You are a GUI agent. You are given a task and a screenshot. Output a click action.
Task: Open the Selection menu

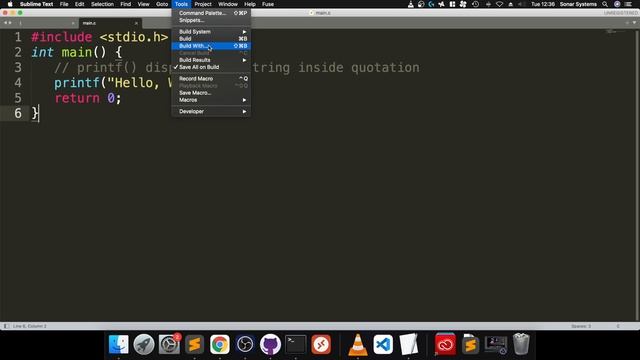point(102,4)
